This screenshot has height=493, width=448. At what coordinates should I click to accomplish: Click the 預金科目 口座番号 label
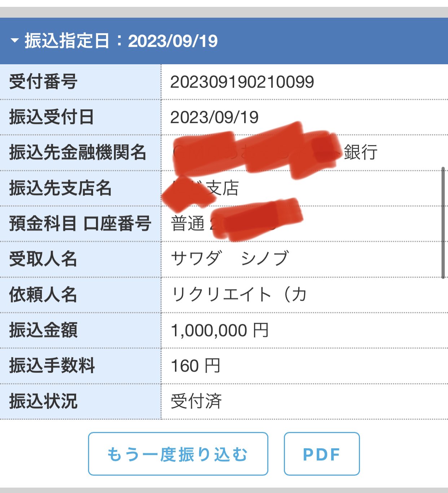[80, 223]
